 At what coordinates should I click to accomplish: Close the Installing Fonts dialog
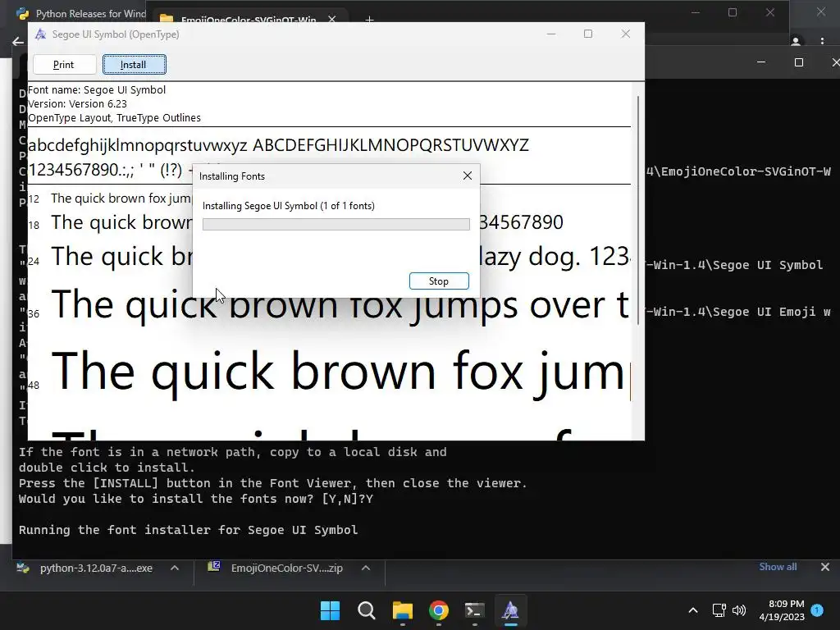point(467,176)
